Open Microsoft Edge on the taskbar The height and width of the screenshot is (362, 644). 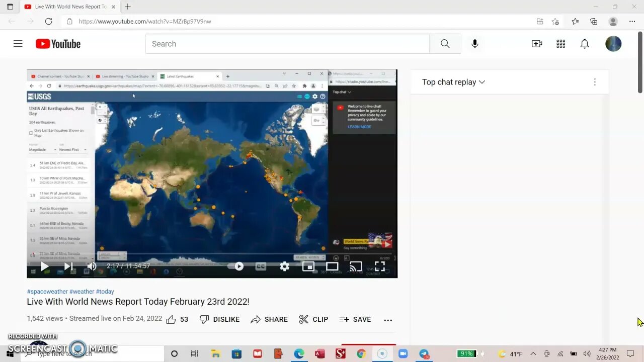[x=299, y=354]
